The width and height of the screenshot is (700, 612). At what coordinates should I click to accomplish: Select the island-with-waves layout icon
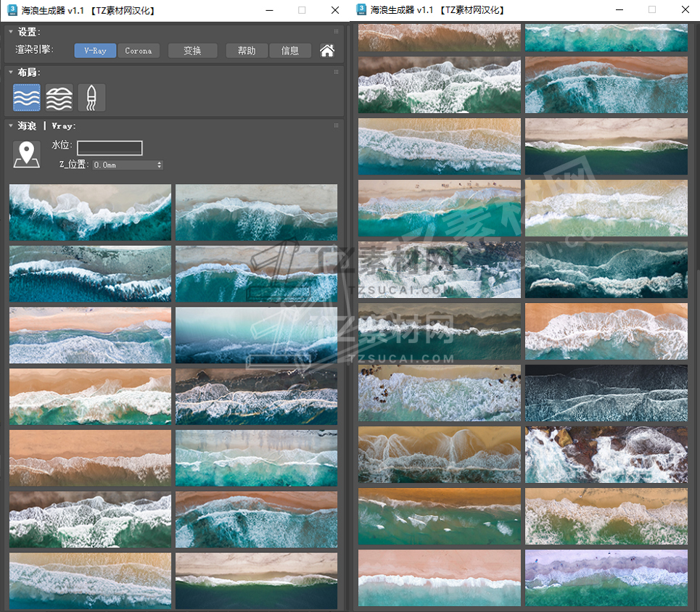[59, 98]
